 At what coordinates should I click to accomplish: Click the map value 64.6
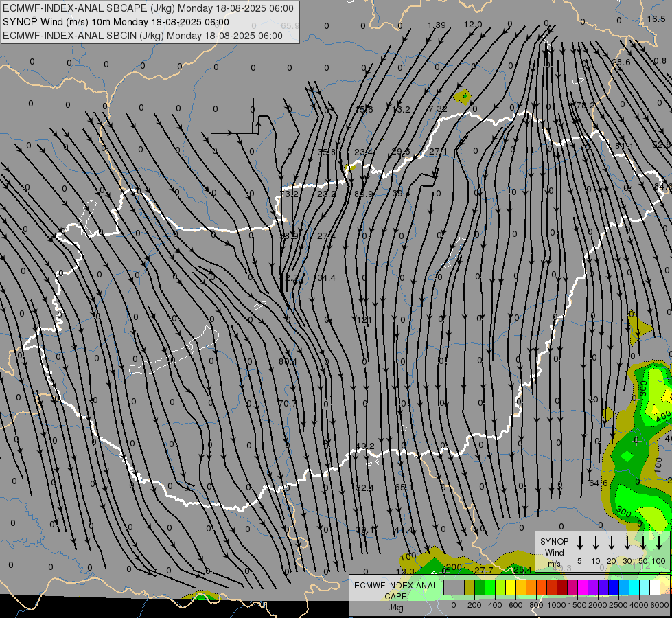[599, 483]
